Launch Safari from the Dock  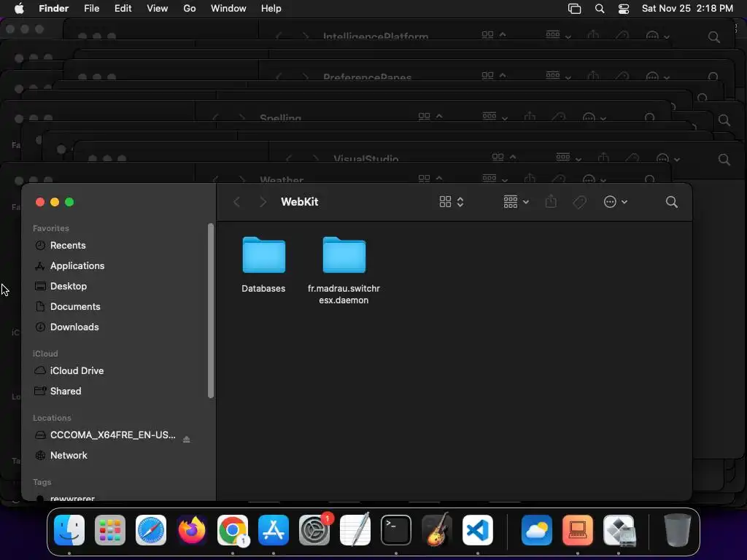(x=151, y=530)
